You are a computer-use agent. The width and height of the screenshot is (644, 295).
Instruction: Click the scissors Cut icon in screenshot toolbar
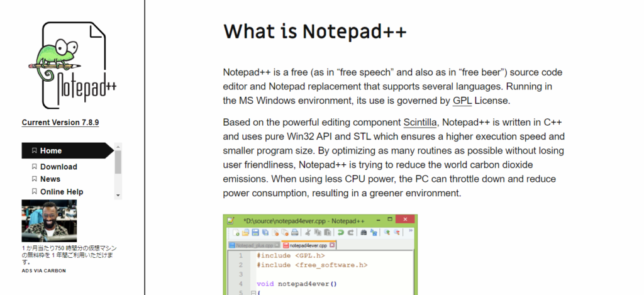(308, 233)
